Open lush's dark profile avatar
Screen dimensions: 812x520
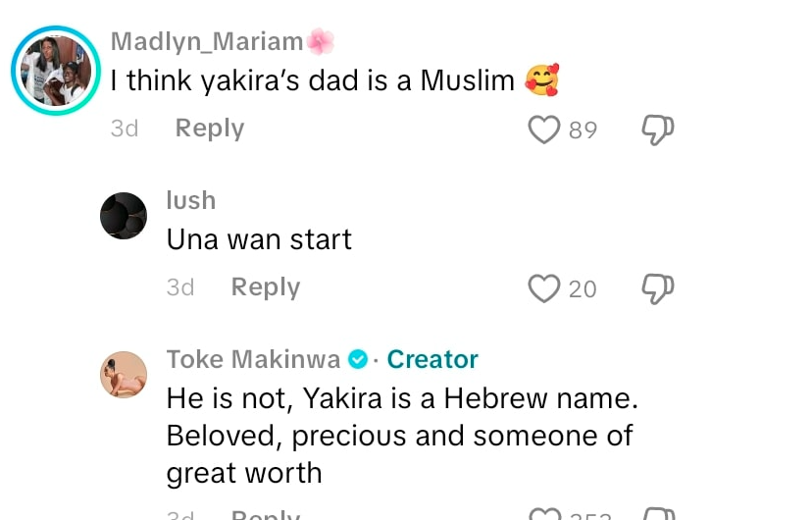124,216
